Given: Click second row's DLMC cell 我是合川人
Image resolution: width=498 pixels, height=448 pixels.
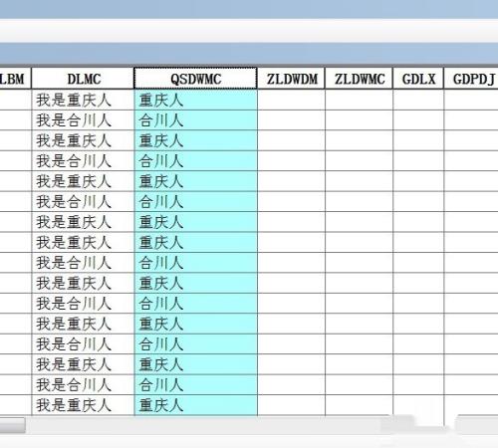Looking at the screenshot, I should pos(83,120).
